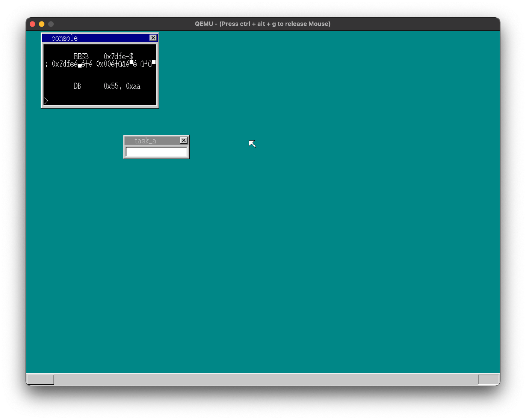This screenshot has width=526, height=420.
Task: Click the taskbar start button at left
Action: tap(40, 379)
